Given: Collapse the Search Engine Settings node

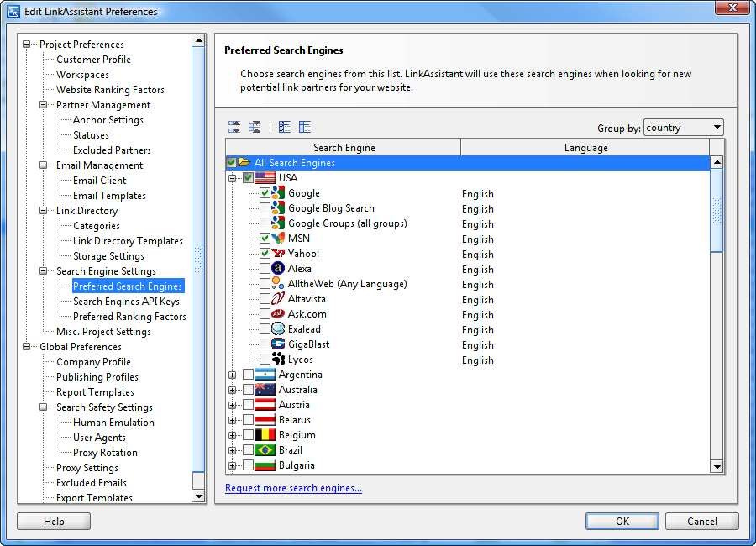Looking at the screenshot, I should (44, 271).
